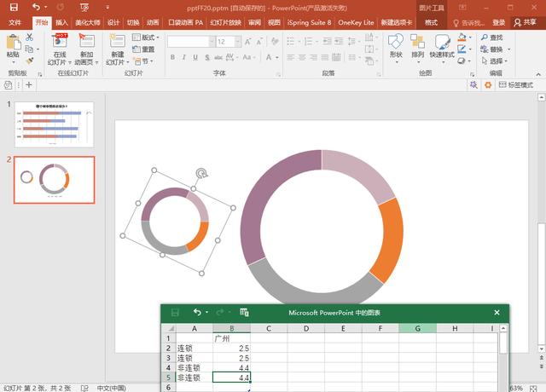The width and height of the screenshot is (546, 392).
Task: Click the rotation handle above the small donut chart
Action: pos(201,173)
